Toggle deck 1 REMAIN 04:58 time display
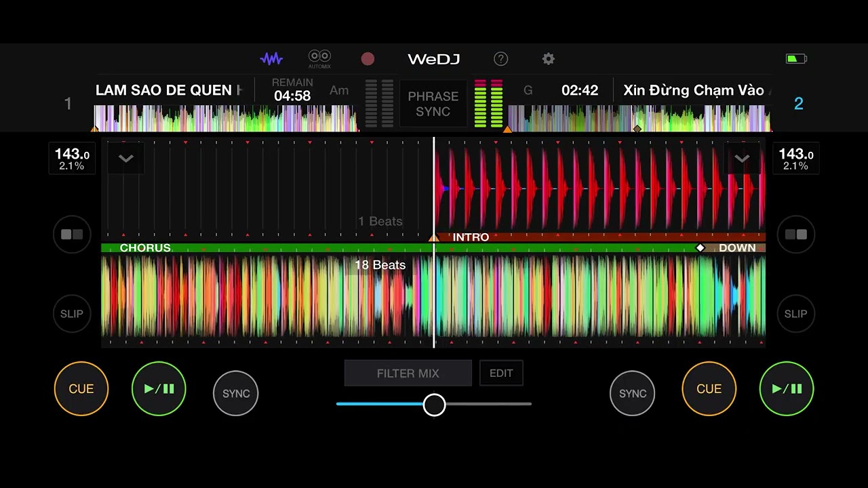This screenshot has width=868, height=488. pos(292,90)
